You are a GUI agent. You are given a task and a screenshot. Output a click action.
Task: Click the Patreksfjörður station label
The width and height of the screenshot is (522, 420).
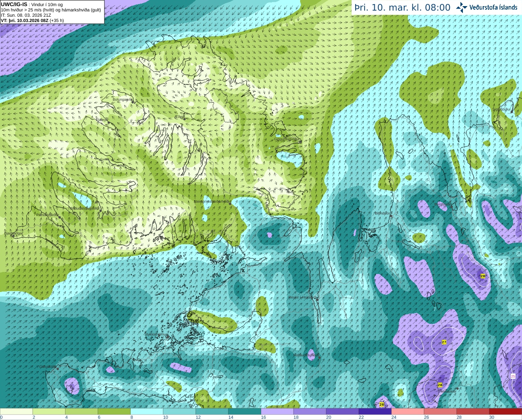pyautogui.click(x=47, y=214)
